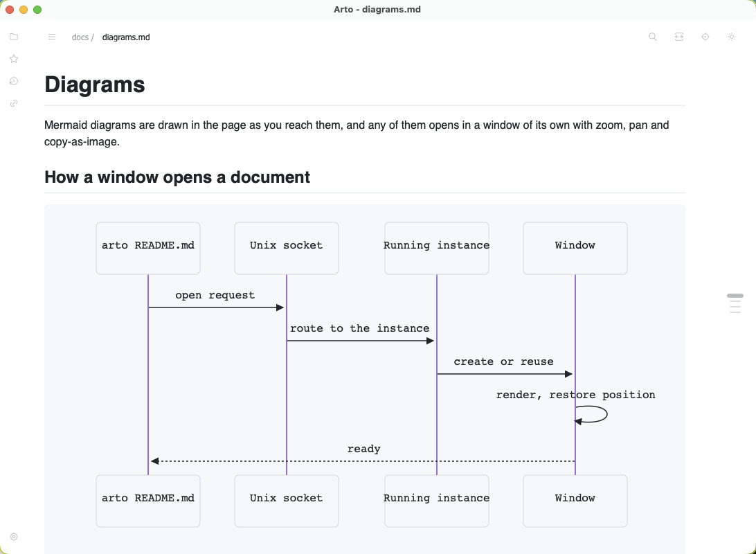This screenshot has height=554, width=756.
Task: Click the top Running instance participant box
Action: point(437,249)
